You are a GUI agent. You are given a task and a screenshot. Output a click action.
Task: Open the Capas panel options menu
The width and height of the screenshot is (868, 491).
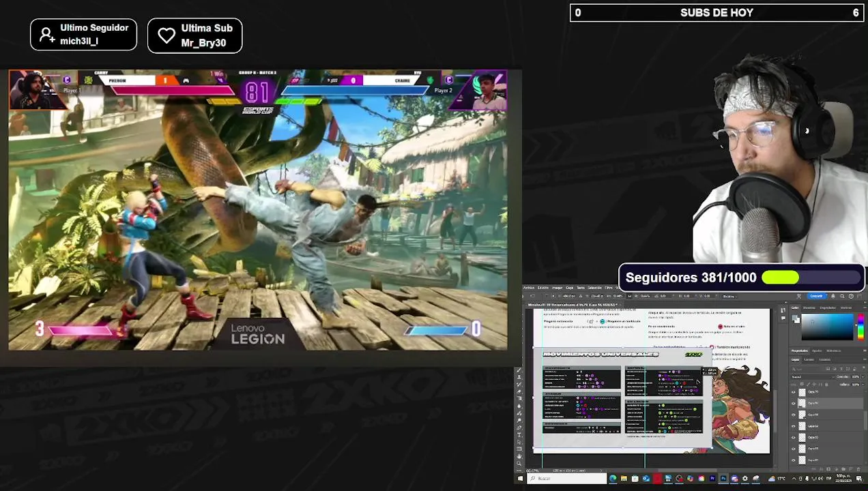click(x=865, y=359)
